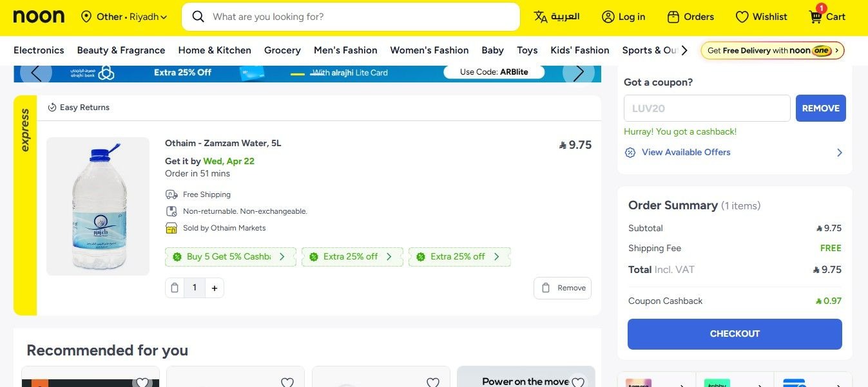868x387 pixels.
Task: Wishlist the third recommended product heart
Action: (x=433, y=382)
